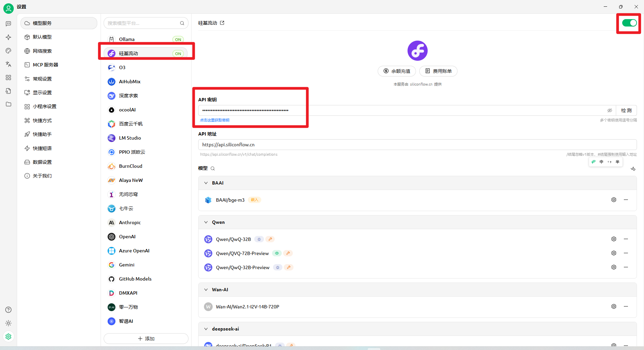The height and width of the screenshot is (350, 644).
Task: Collapse the Qwen model group
Action: 206,222
